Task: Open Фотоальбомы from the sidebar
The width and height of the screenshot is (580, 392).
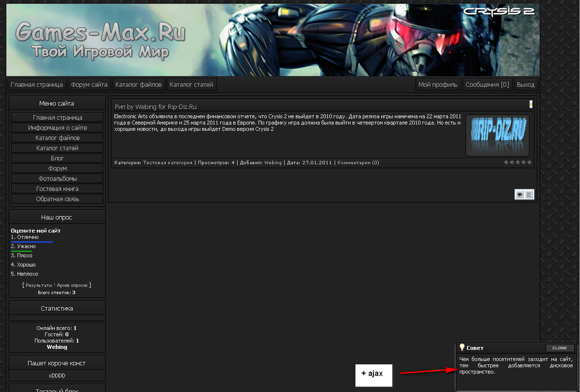Action: point(57,178)
